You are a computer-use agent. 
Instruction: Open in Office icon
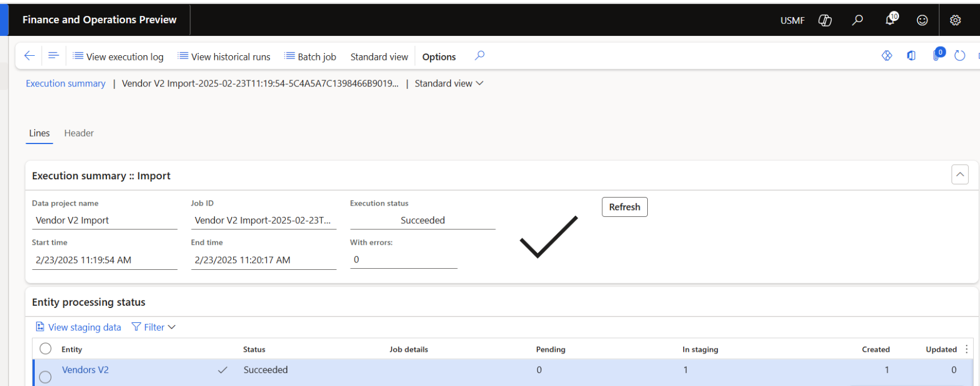click(x=912, y=56)
